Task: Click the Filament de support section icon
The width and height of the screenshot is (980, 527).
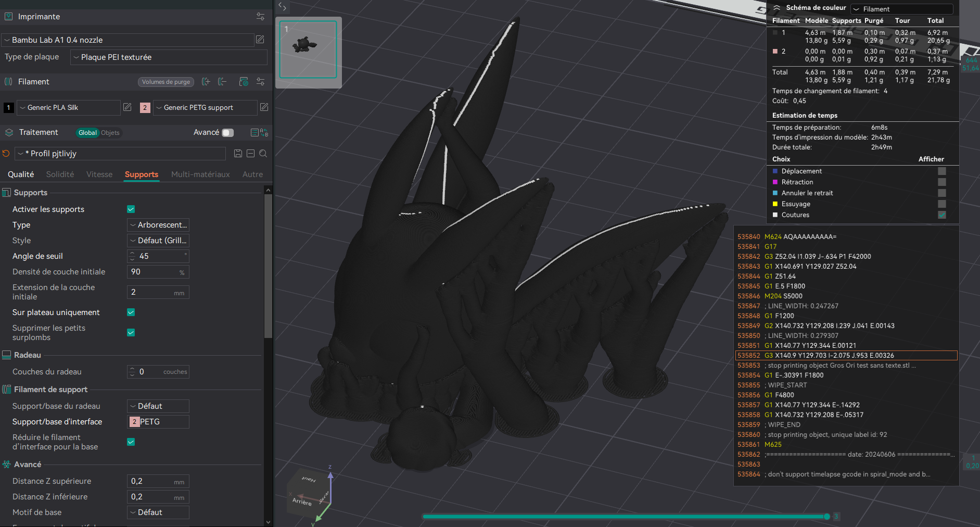Action: tap(6, 390)
